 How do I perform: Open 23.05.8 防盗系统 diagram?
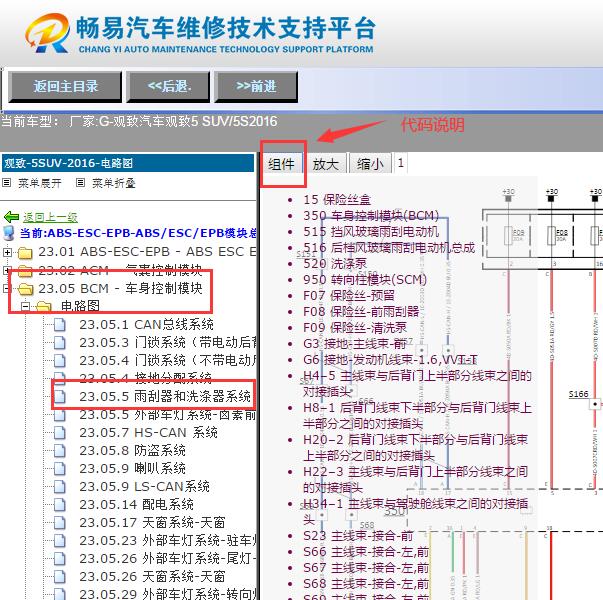(132, 450)
